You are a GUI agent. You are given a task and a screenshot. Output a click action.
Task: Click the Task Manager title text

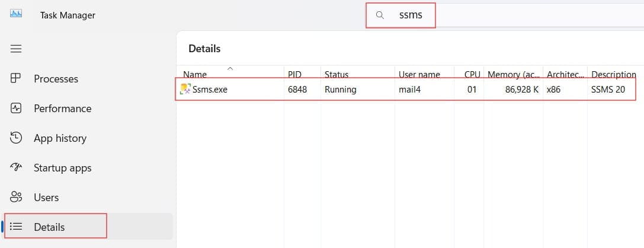(68, 15)
